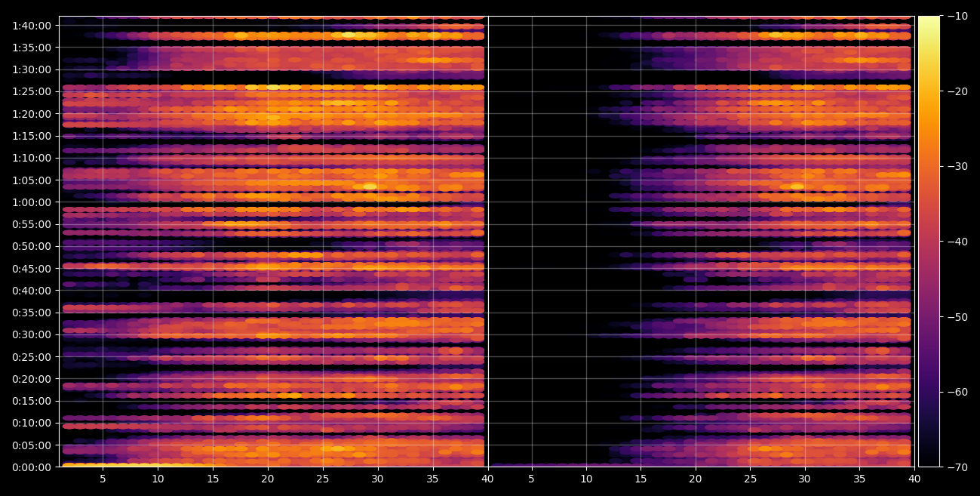Click the 0:45:00 time axis label
The width and height of the screenshot is (980, 496).
click(x=32, y=269)
